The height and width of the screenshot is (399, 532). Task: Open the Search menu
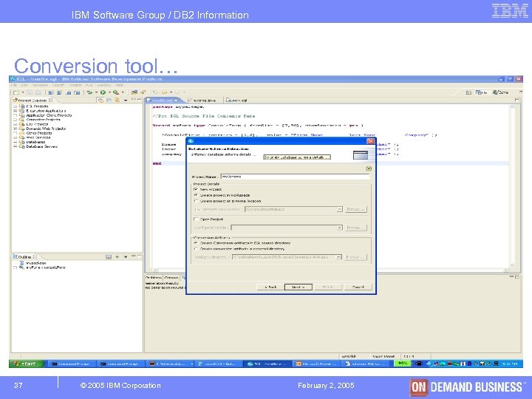(58, 85)
